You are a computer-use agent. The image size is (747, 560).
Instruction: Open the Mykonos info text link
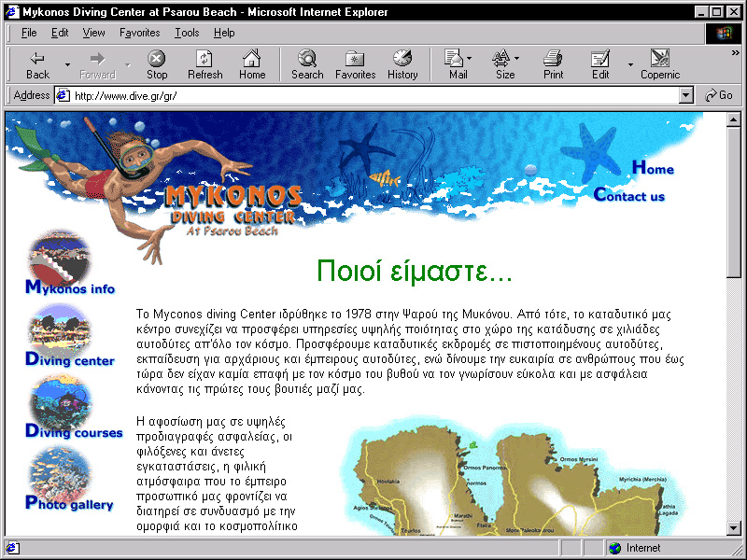click(70, 287)
